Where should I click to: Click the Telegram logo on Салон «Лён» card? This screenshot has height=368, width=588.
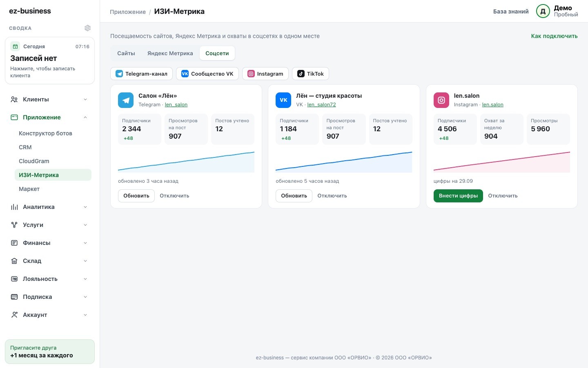point(126,100)
